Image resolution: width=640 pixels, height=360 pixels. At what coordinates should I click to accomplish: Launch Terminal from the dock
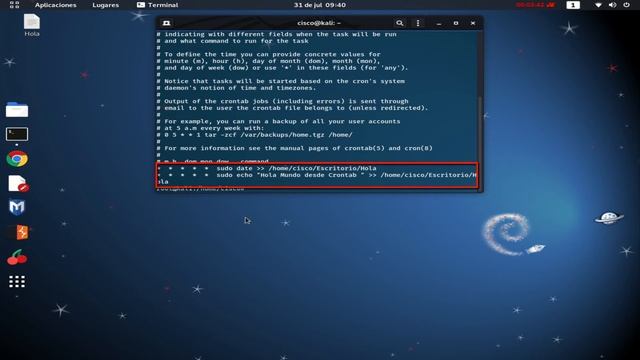click(17, 134)
